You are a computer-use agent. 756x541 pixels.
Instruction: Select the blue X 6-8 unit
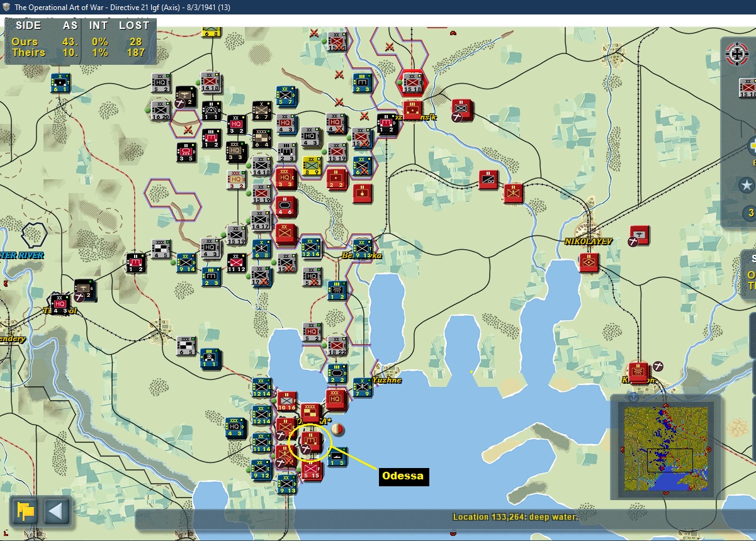pyautogui.click(x=262, y=248)
